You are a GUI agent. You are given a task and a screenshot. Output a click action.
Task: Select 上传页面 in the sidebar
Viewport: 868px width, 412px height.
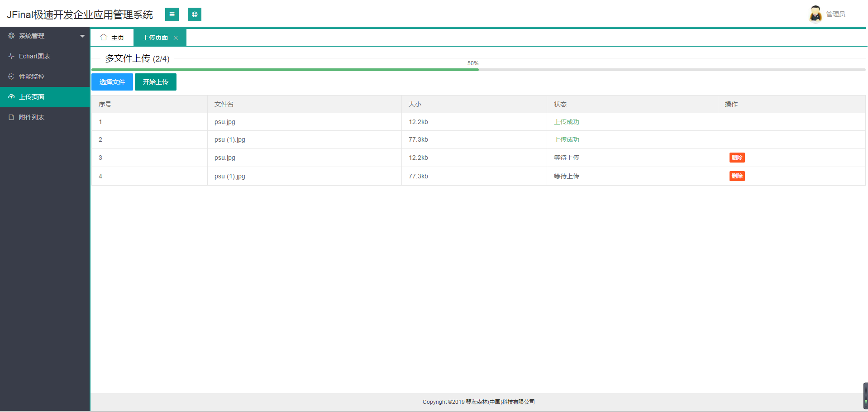tap(45, 97)
